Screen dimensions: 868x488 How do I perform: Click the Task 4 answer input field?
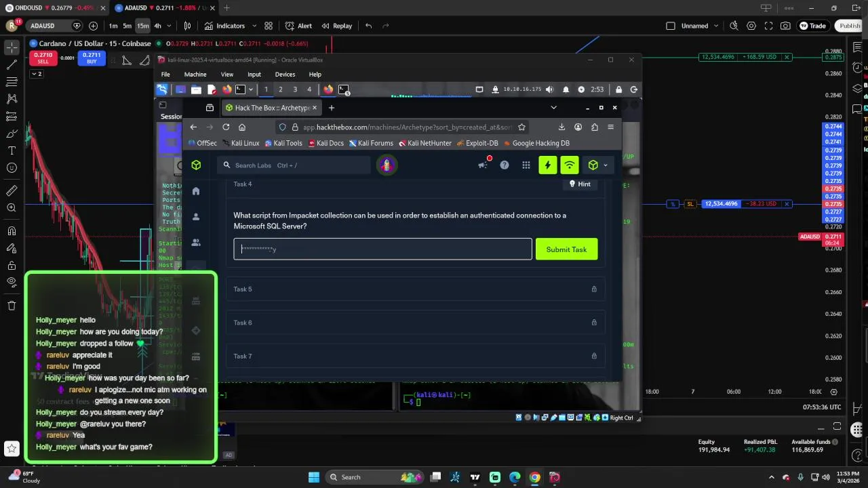coord(383,249)
